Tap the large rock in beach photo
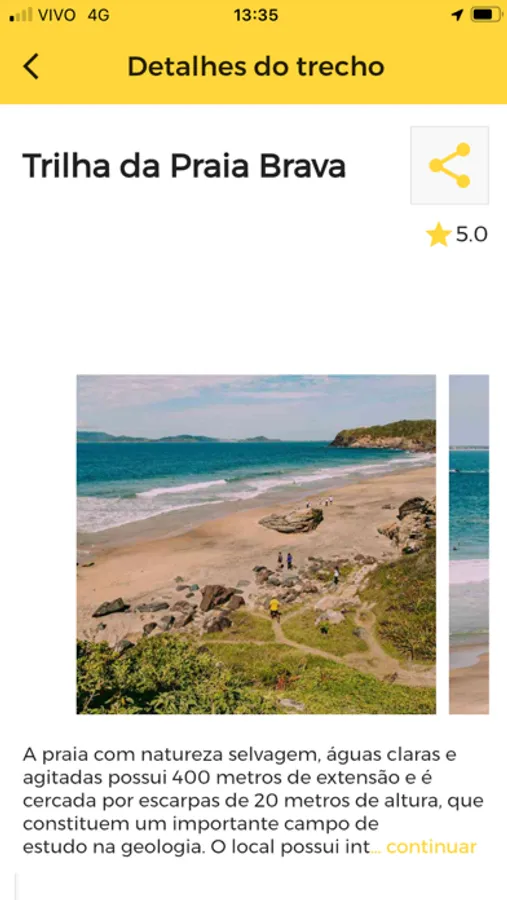The height and width of the screenshot is (900, 507). pos(291,520)
